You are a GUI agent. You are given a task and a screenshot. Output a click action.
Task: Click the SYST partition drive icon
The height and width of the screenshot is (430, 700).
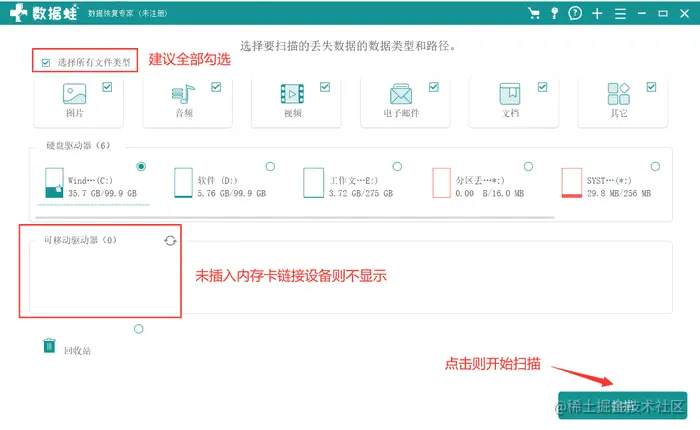click(x=572, y=183)
